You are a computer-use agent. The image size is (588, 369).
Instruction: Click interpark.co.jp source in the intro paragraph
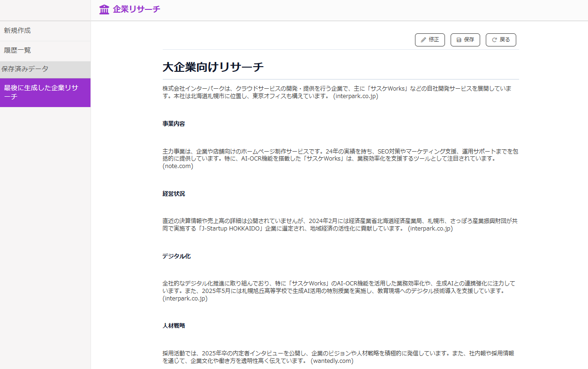pos(355,96)
